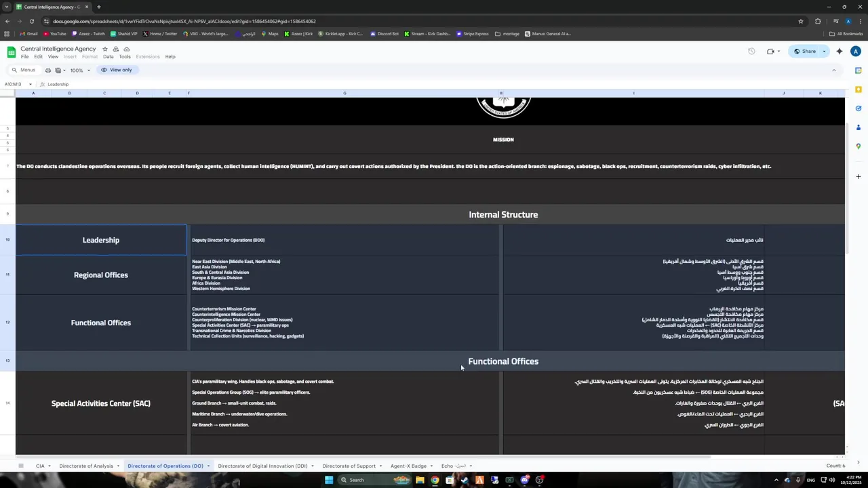Open the Data menu

[x=108, y=57]
